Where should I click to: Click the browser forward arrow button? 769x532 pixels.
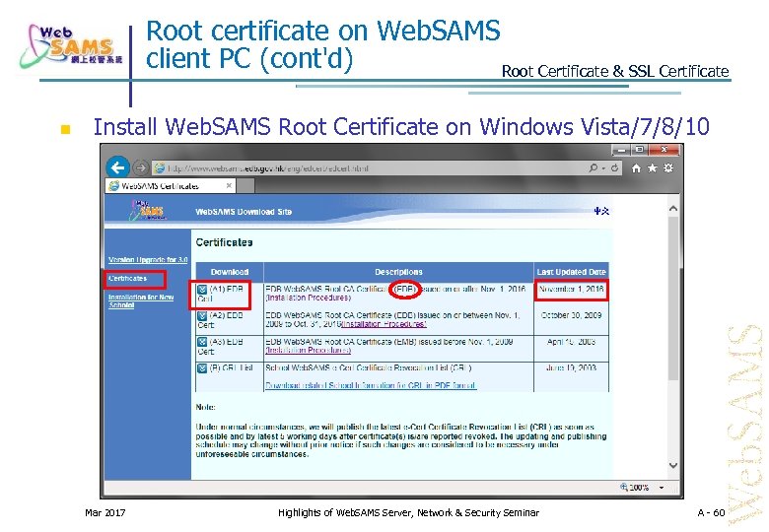[141, 168]
